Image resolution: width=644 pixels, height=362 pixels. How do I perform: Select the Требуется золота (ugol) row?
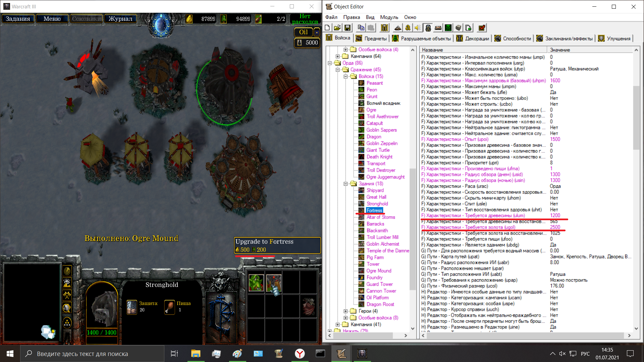click(x=526, y=227)
